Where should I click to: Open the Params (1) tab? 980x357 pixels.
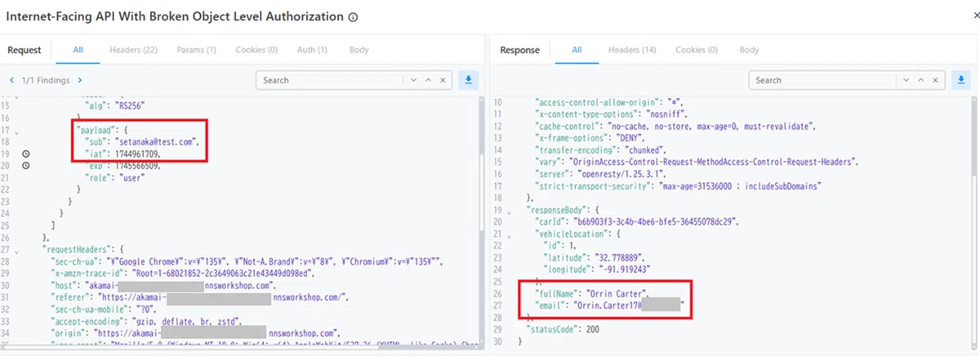[x=196, y=50]
